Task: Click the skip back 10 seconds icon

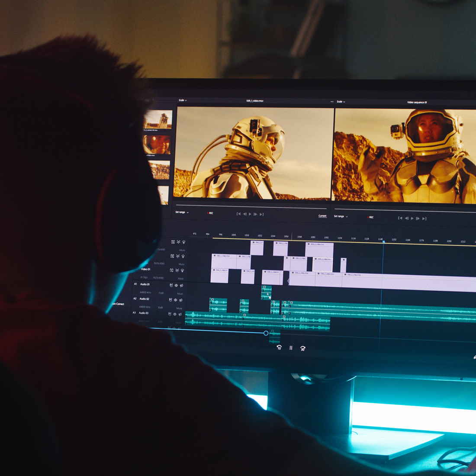Action: coord(279,347)
